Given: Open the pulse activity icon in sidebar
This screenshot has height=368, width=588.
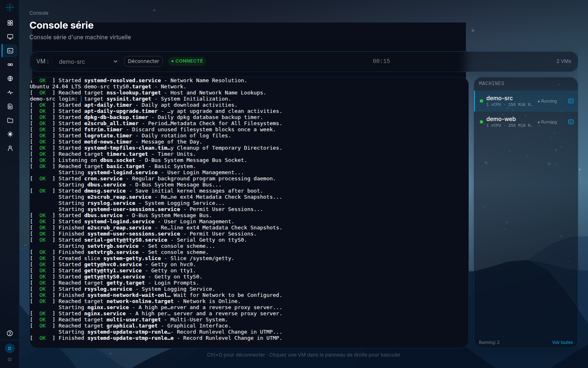Looking at the screenshot, I should [x=10, y=92].
